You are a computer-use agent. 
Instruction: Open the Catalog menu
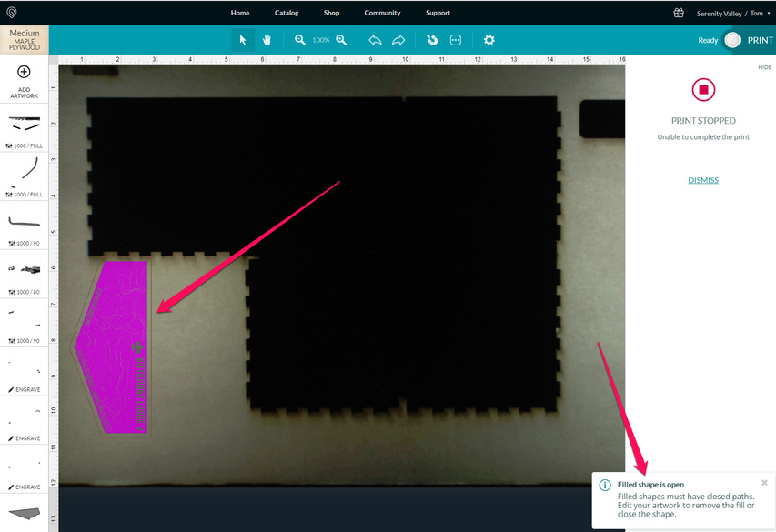point(287,13)
